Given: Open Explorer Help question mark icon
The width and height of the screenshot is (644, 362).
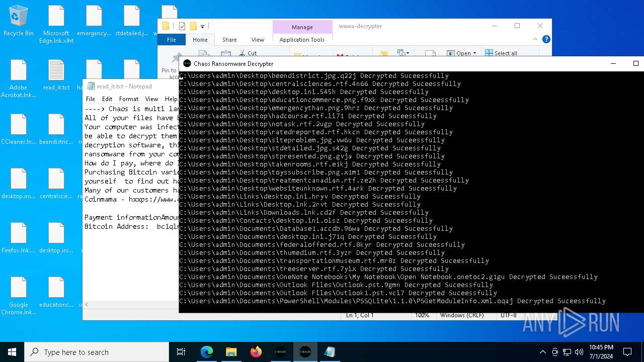Looking at the screenshot, I should pos(546,39).
